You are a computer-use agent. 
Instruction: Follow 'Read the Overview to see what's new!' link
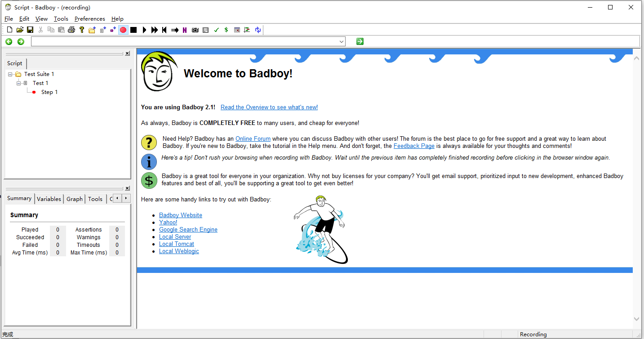pyautogui.click(x=269, y=107)
